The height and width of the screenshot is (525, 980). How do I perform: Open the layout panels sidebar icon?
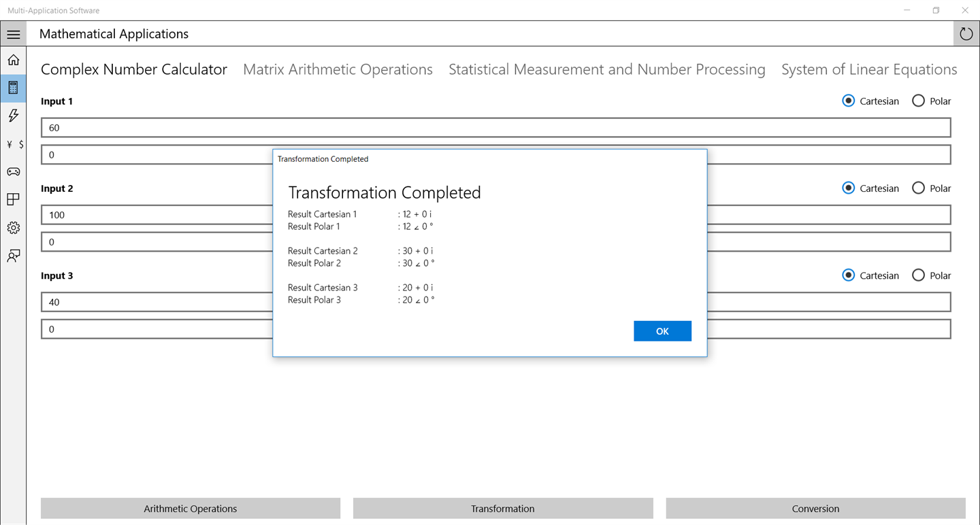click(13, 200)
